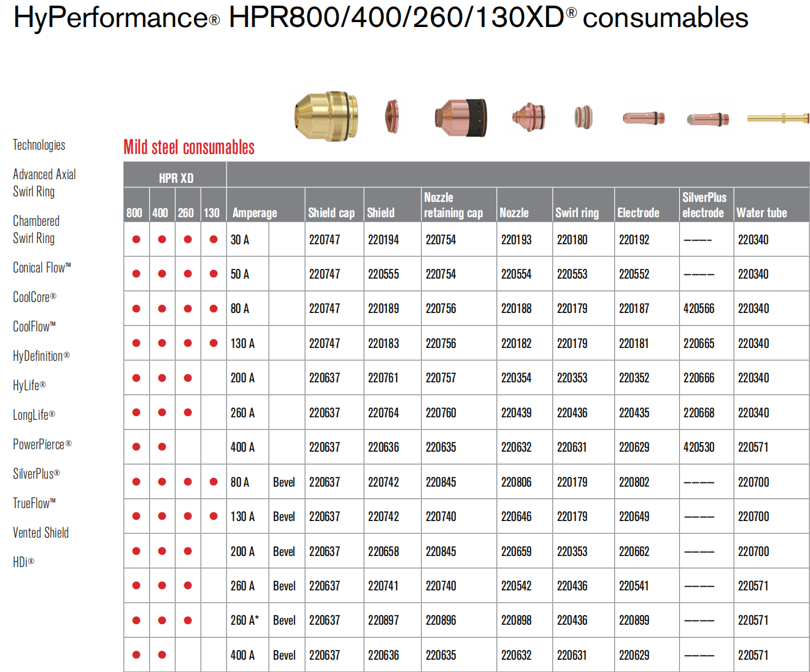Click nozzle part number 220542
810x672 pixels.
516,586
